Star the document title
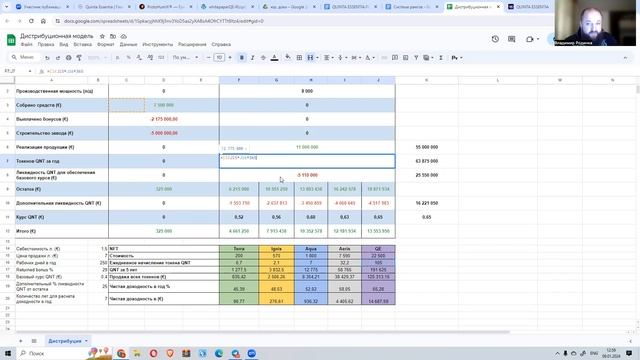The image size is (640, 360). click(102, 36)
